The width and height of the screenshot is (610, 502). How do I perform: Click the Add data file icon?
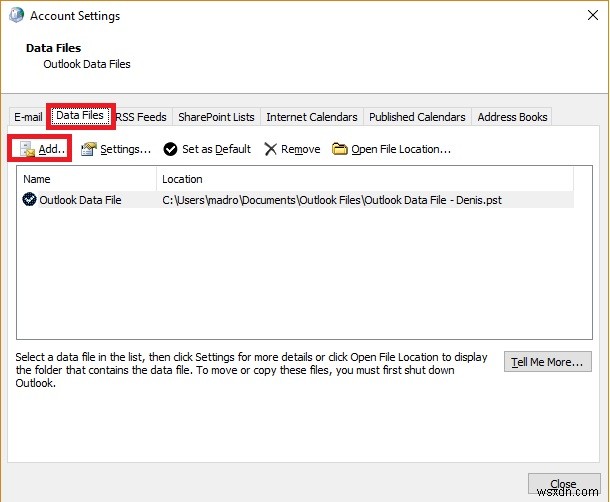[x=27, y=149]
